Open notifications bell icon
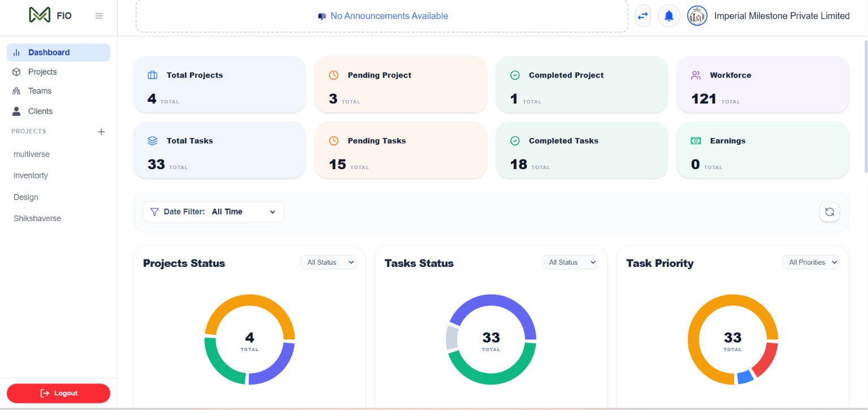Screen dimensions: 868x410 tap(669, 16)
